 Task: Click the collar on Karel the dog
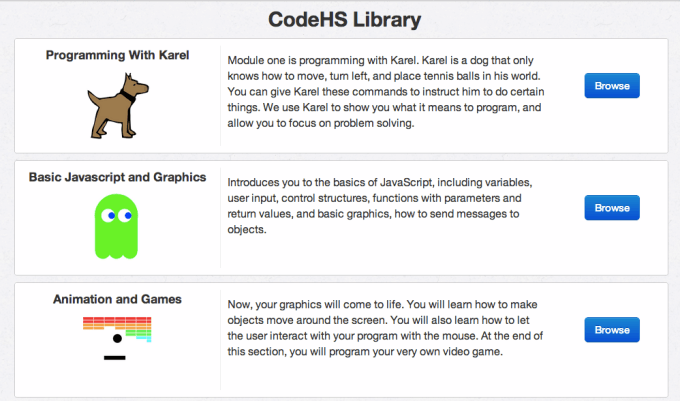[127, 96]
